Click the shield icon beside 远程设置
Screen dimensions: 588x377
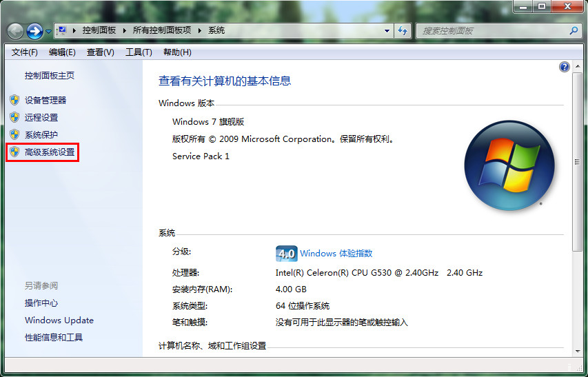point(14,117)
